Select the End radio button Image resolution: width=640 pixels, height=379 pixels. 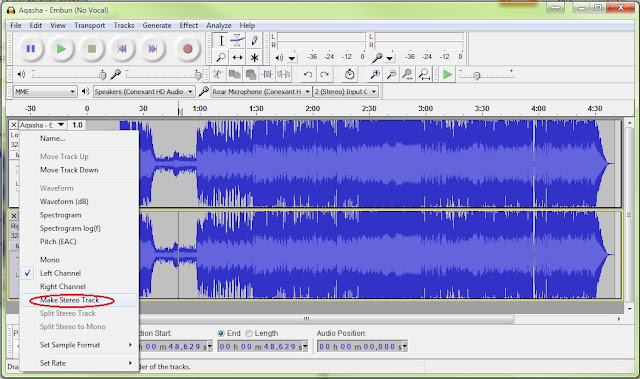tap(221, 333)
